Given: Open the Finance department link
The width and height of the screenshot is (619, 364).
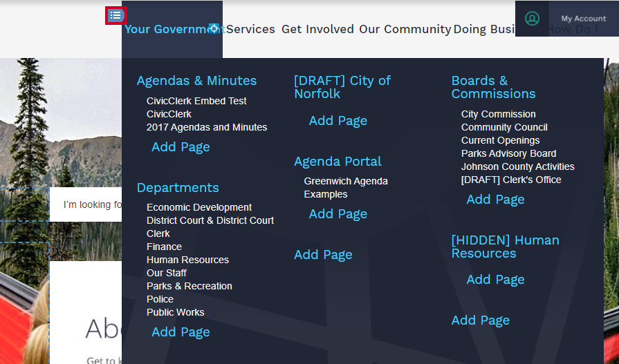Looking at the screenshot, I should pyautogui.click(x=164, y=247).
